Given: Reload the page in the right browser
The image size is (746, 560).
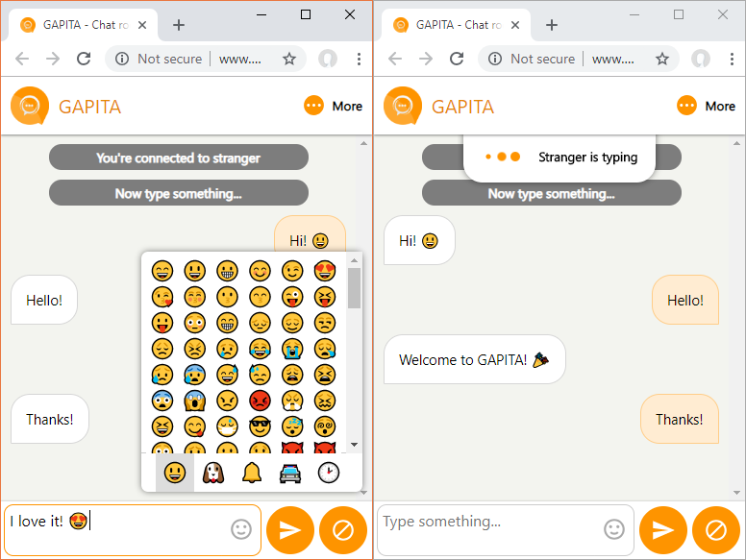Looking at the screenshot, I should [457, 59].
